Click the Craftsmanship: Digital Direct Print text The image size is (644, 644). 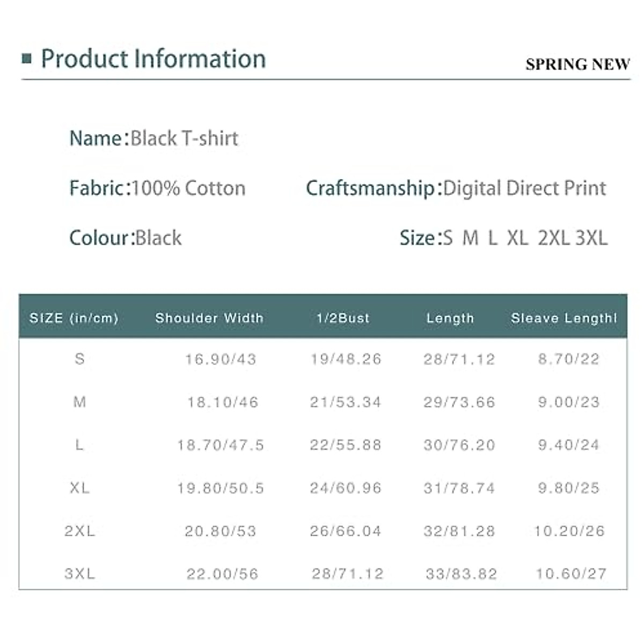pos(456,188)
